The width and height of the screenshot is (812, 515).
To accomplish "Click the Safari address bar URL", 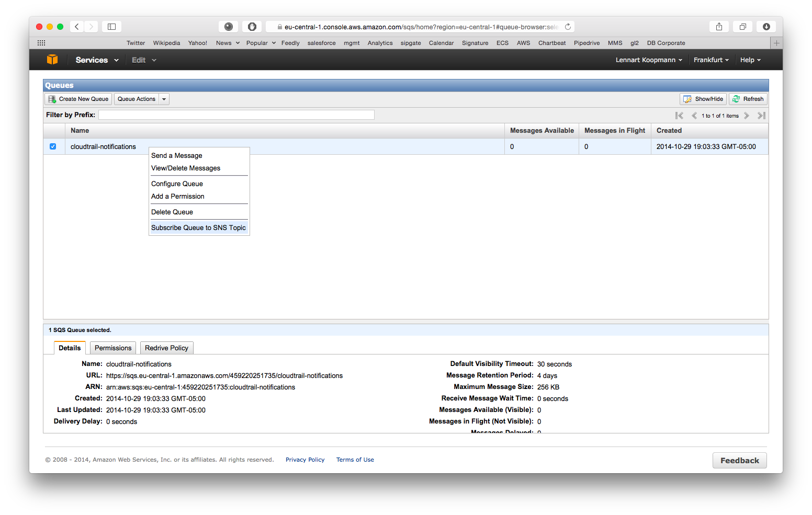I will [x=421, y=27].
